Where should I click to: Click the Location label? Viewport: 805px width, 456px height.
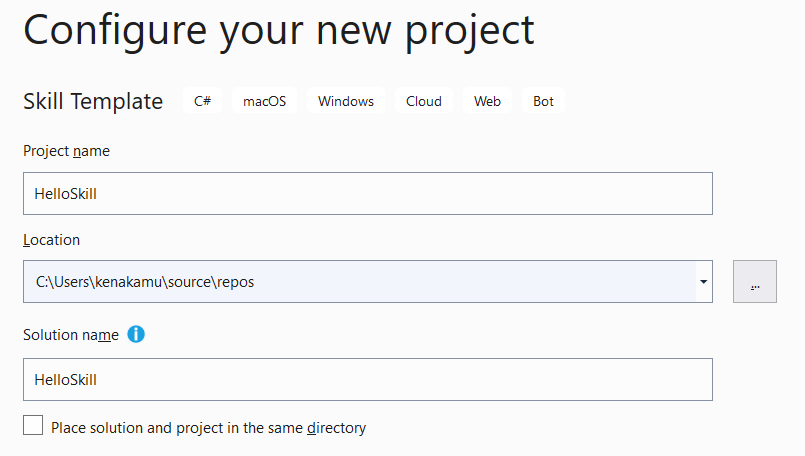[51, 240]
